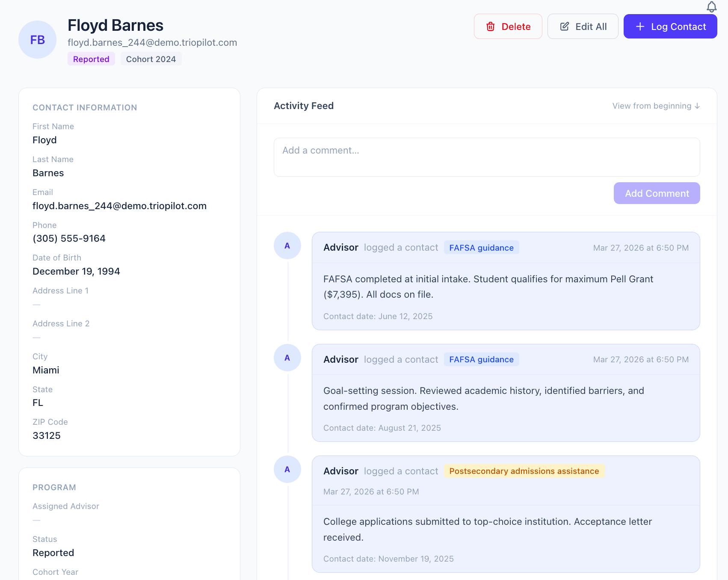Click Postsecondary admissions assistance tag

point(524,471)
